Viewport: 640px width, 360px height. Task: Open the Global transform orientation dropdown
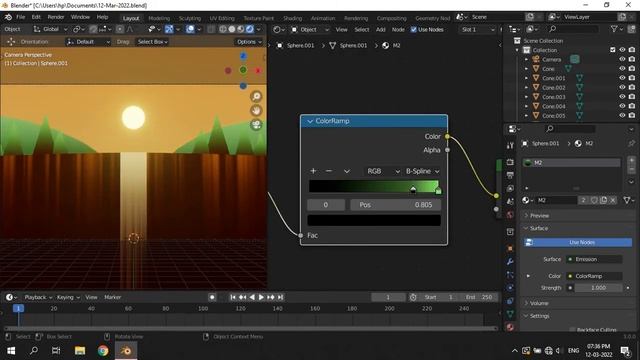(50, 29)
